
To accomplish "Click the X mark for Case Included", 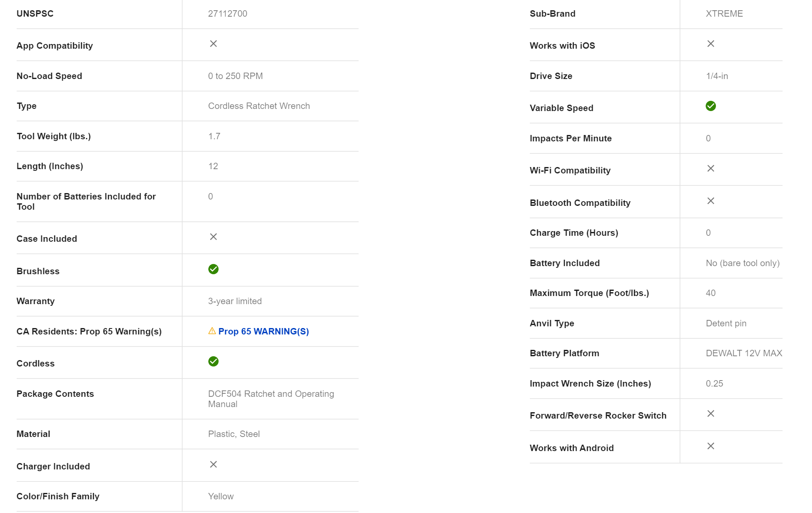I will 213,237.
